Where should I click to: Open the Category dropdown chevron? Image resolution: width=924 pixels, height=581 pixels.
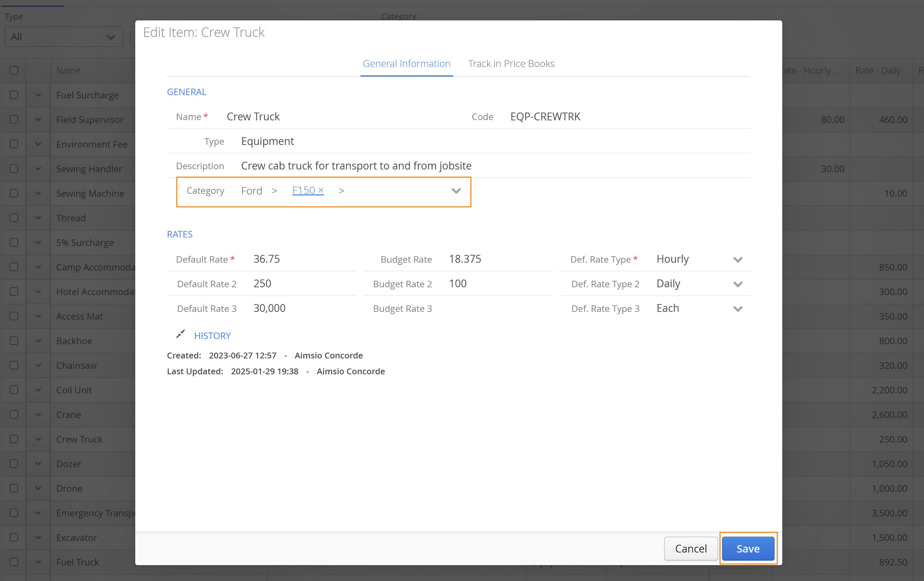[456, 191]
